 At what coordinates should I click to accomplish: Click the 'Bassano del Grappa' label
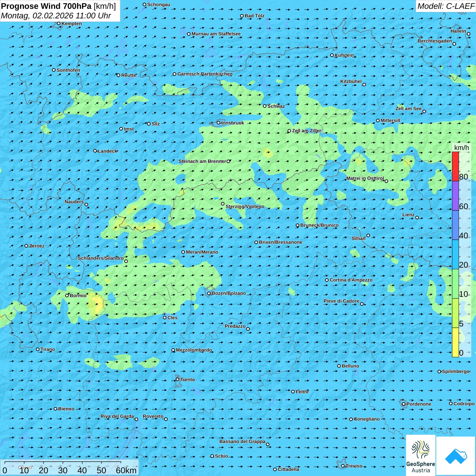coord(242,441)
